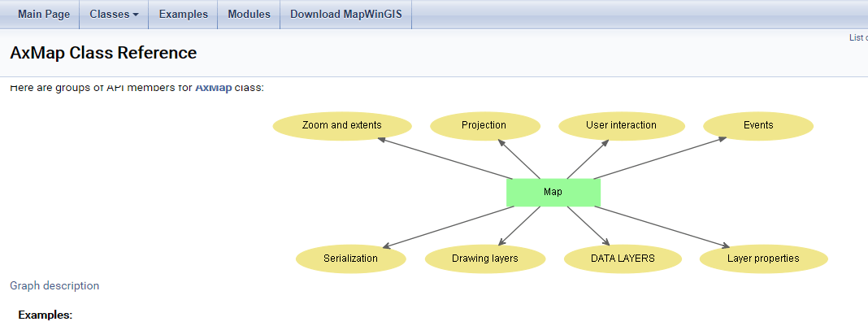Select the Zoom and extents node

tap(342, 126)
